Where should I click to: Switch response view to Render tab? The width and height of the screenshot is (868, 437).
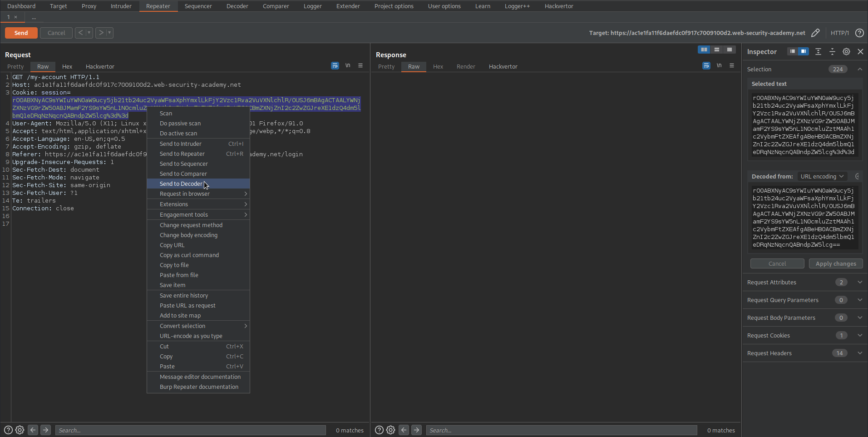point(466,66)
